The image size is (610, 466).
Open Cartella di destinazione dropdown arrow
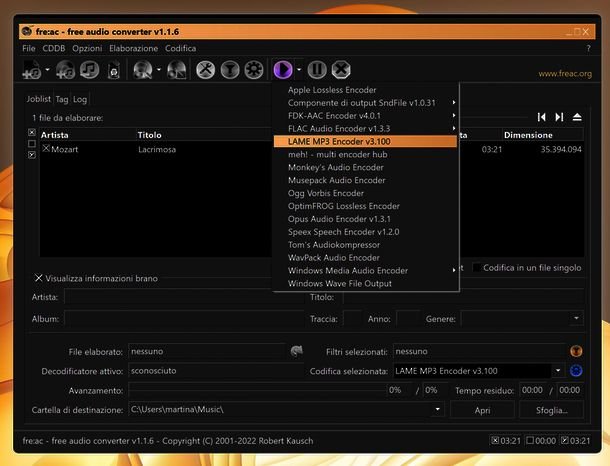coord(438,409)
